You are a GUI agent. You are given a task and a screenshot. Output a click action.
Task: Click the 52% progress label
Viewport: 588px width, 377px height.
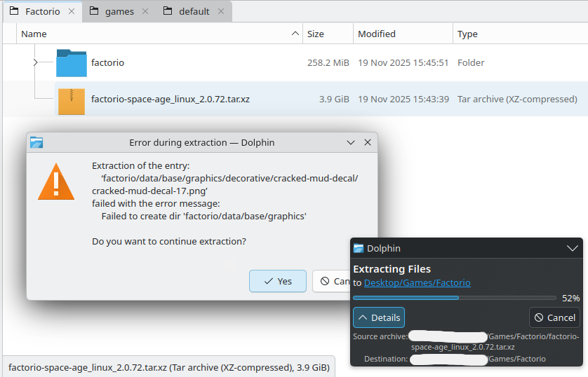[x=570, y=298]
